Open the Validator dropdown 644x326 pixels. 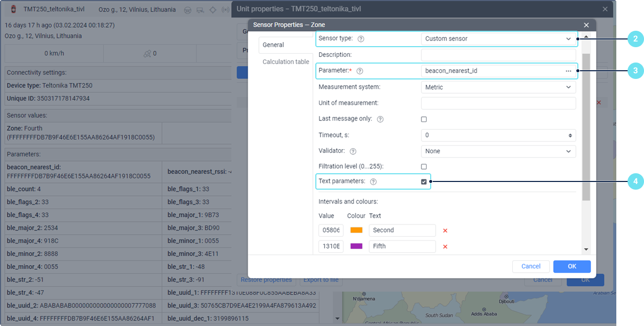(x=498, y=151)
